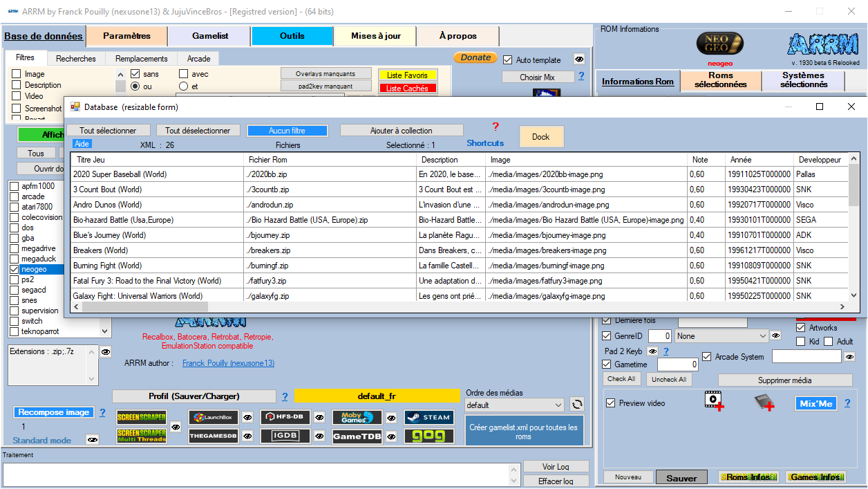Refresh the media order list
The height and width of the screenshot is (489, 868).
(x=577, y=405)
